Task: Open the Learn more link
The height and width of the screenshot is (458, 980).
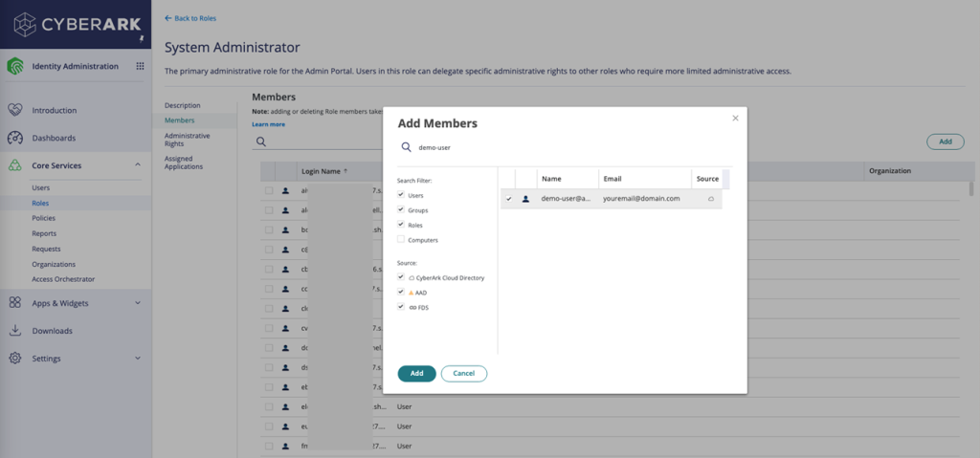Action: click(x=268, y=124)
